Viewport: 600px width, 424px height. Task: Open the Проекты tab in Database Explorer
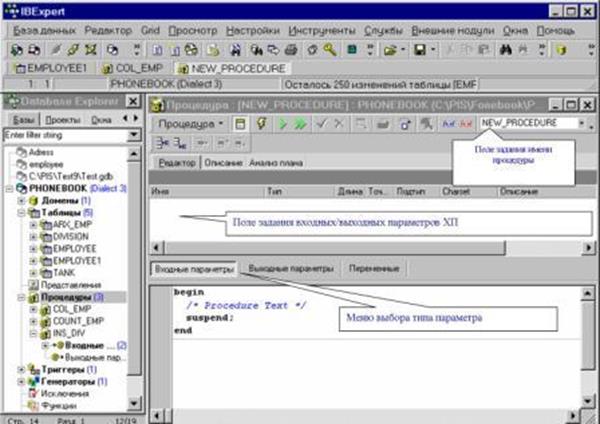[62, 119]
